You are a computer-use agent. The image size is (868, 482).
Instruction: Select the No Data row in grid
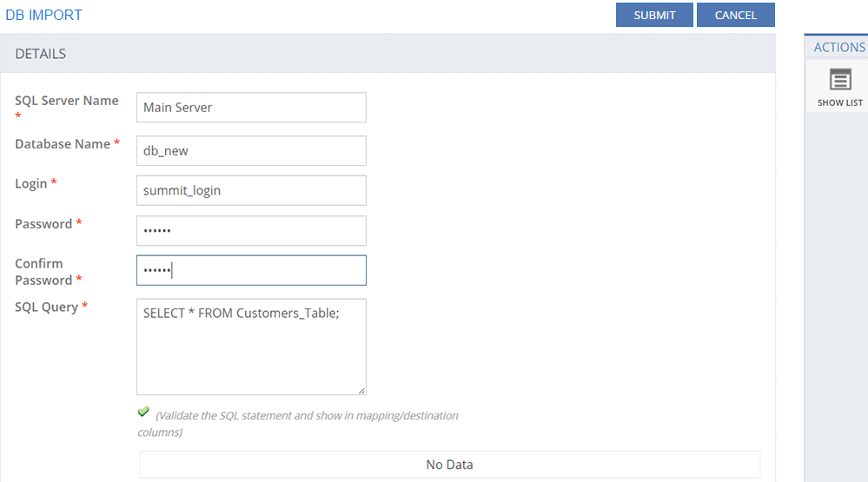[449, 465]
